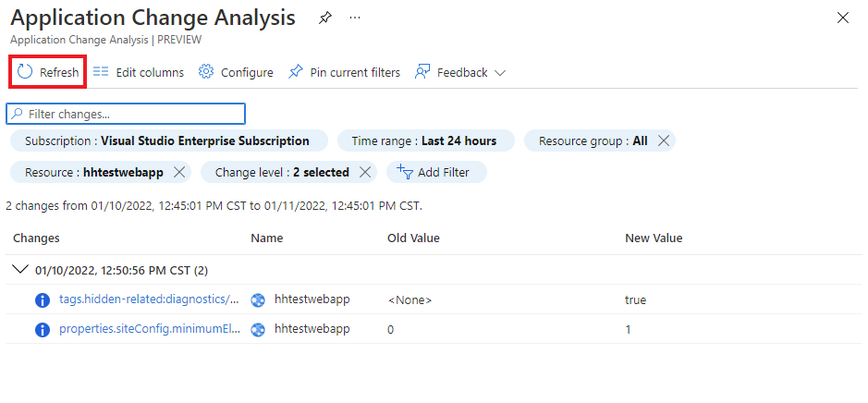Close the Application Change Analysis blade
The image size is (868, 403).
842,18
